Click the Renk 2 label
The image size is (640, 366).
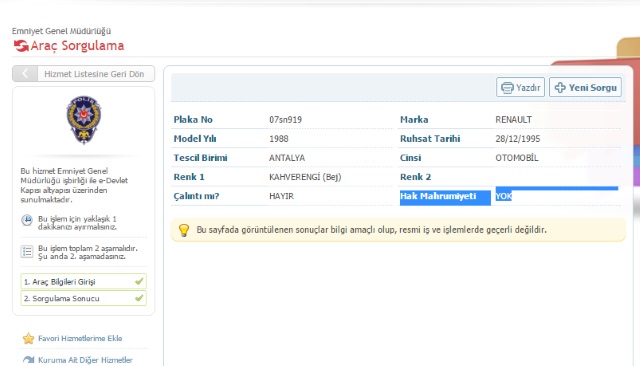416,177
